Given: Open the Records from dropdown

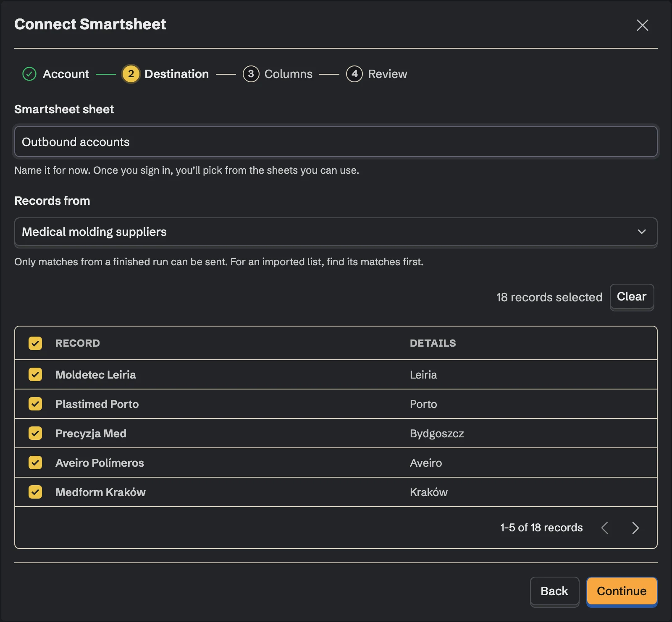Looking at the screenshot, I should tap(336, 232).
